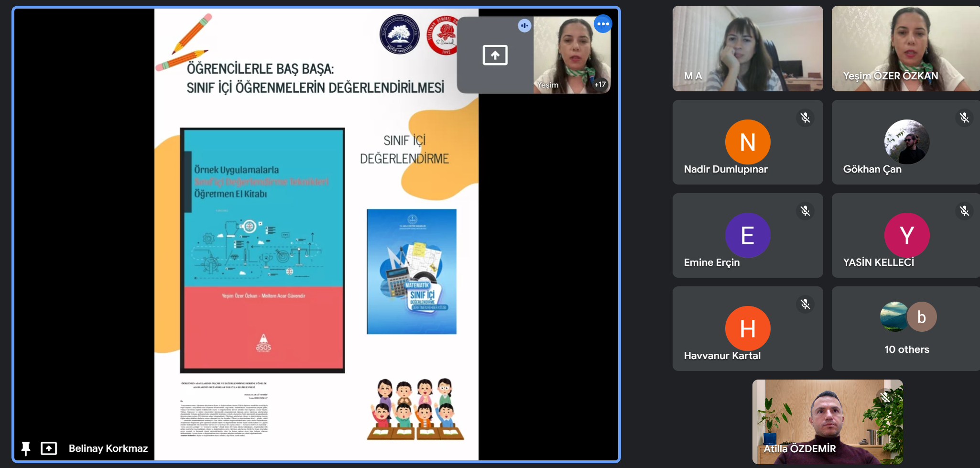Click the +17 participants badge
Screen dimensions: 980x468
[599, 85]
